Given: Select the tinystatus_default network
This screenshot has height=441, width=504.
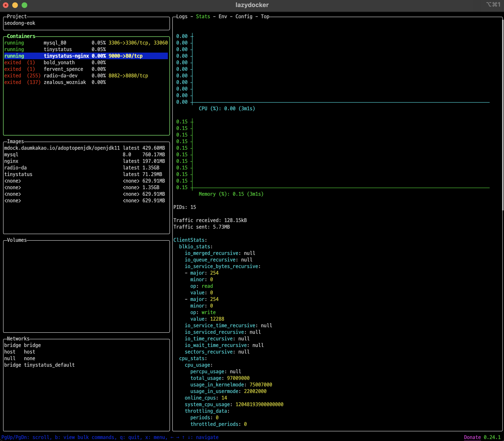Looking at the screenshot, I should tap(49, 365).
